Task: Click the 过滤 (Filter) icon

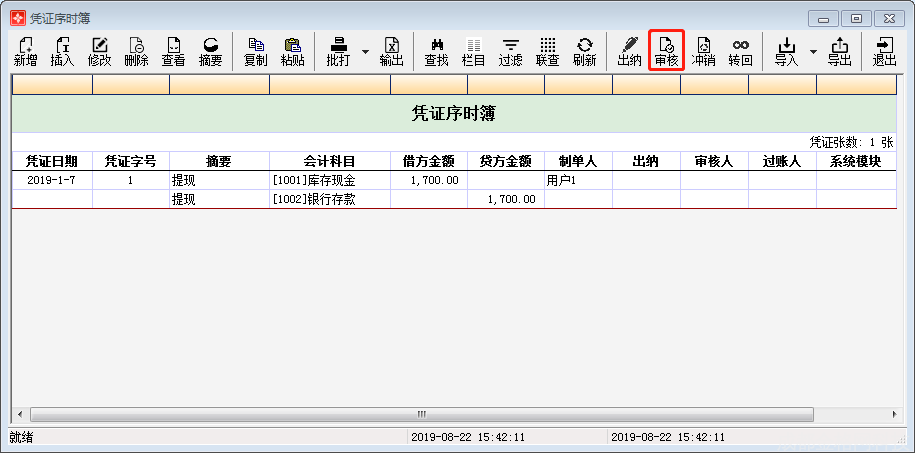Action: coord(511,51)
